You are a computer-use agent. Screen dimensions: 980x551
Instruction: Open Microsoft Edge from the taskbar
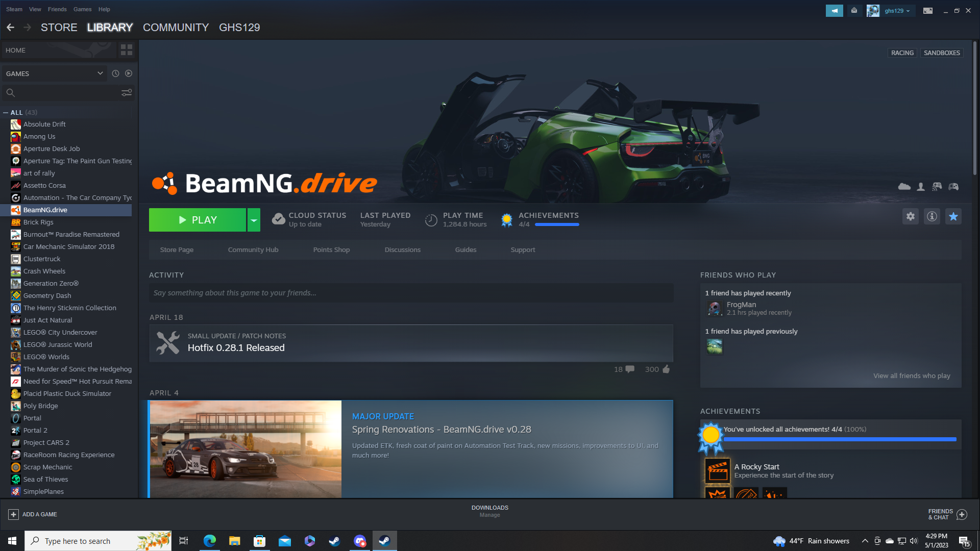coord(209,541)
